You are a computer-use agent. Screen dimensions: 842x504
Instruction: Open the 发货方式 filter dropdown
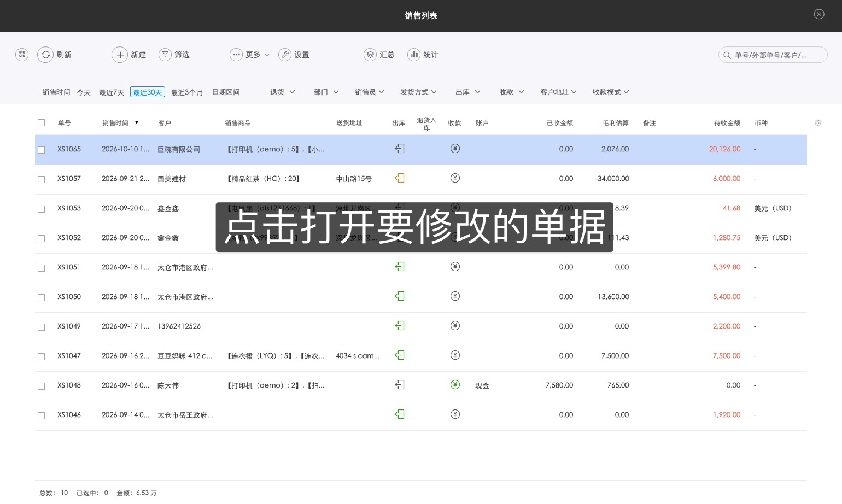coord(418,92)
